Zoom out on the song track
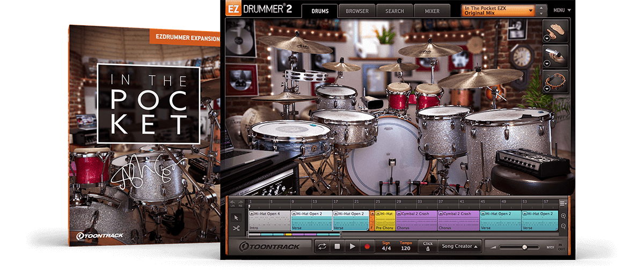Image resolution: width=644 pixels, height=277 pixels. [563, 226]
